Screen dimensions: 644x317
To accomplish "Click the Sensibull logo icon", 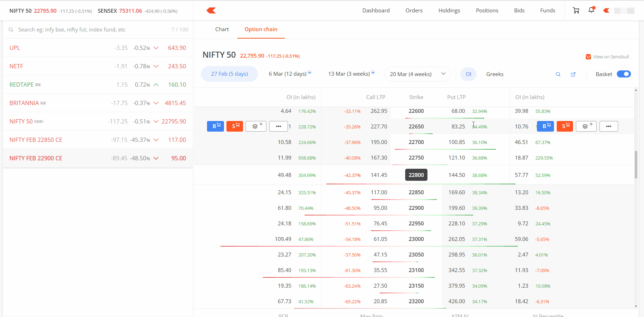I will tap(588, 57).
